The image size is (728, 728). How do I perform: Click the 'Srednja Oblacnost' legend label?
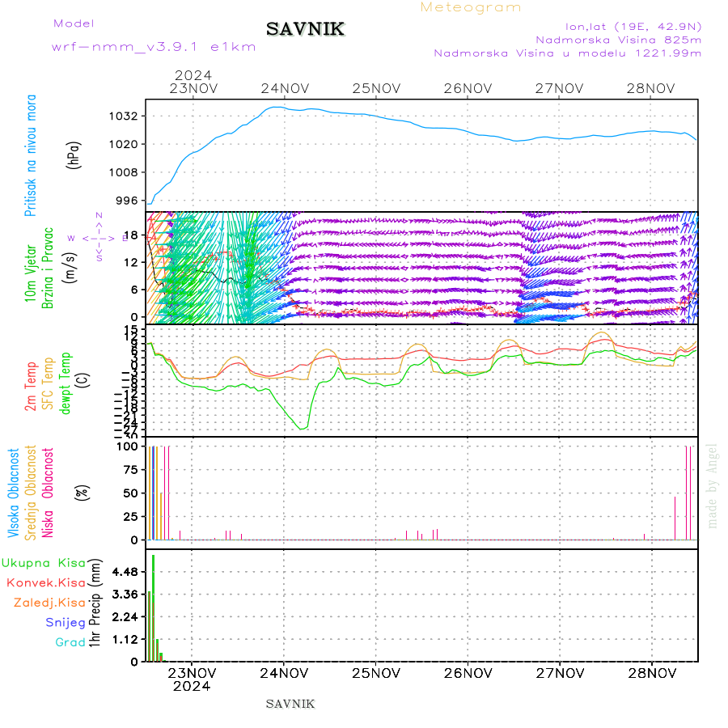[x=30, y=493]
